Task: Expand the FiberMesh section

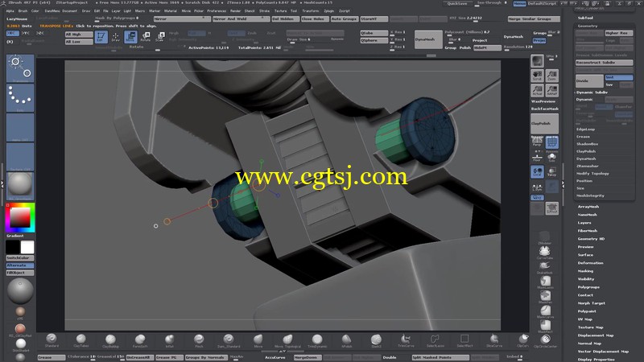Action: 588,231
